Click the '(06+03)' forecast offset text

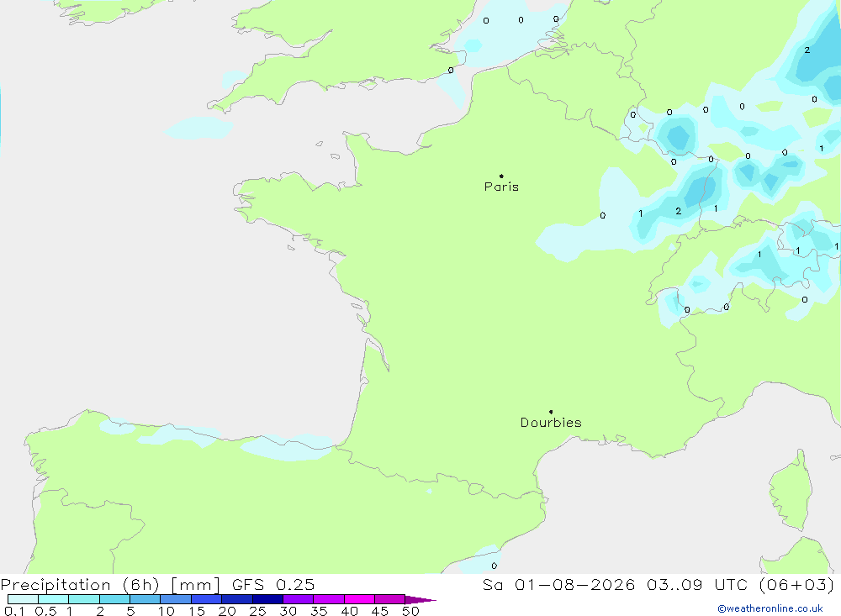[797, 584]
